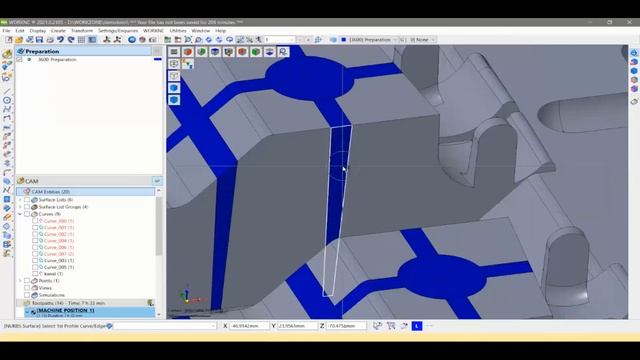Open the command prompt dropdown in status bar
The height and width of the screenshot is (360, 640).
coord(213,326)
